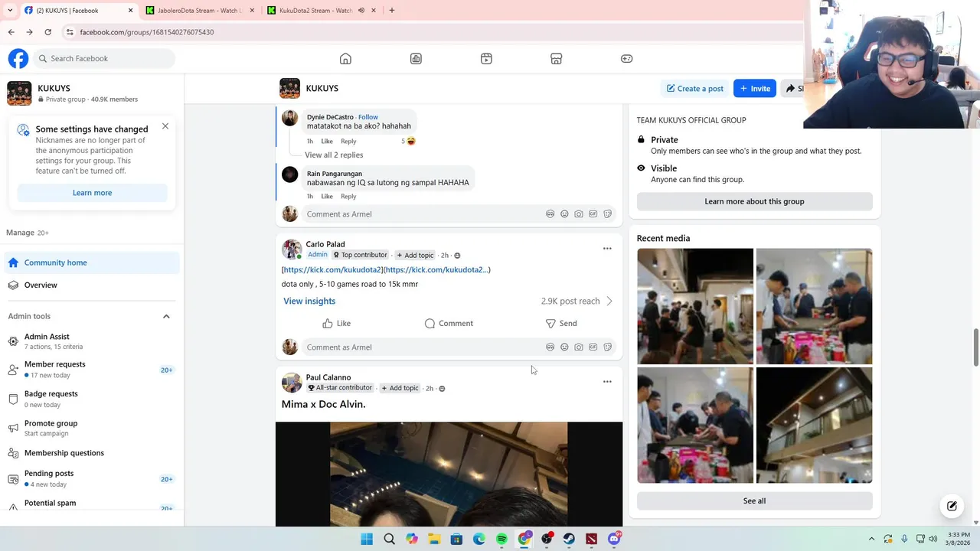Add avatar sticker in comment box on Carlo Palad's post

click(550, 347)
